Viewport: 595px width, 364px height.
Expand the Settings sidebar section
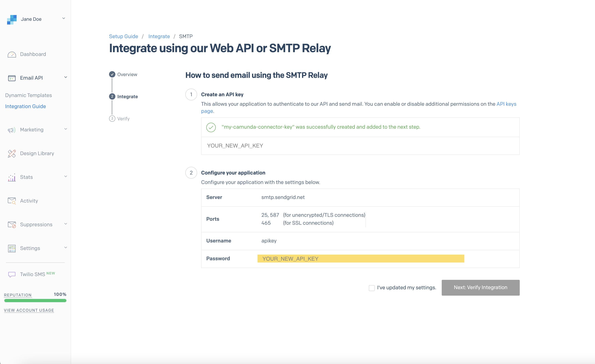pyautogui.click(x=65, y=248)
